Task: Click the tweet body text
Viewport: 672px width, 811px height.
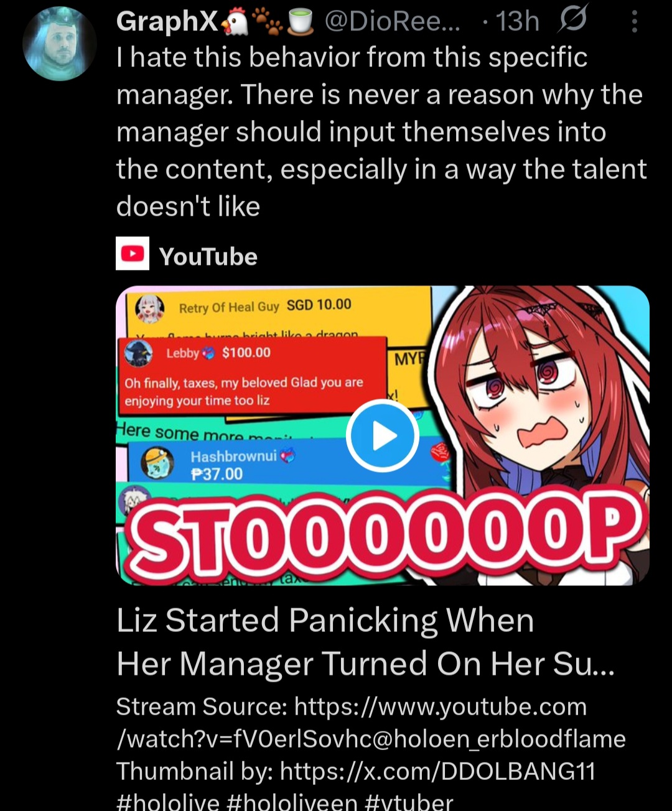Action: [381, 132]
